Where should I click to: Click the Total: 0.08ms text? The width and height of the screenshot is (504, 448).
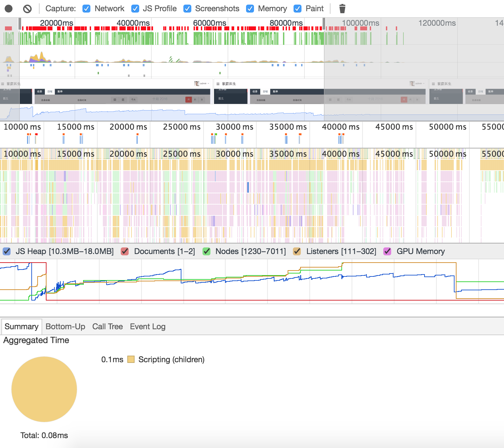[44, 435]
